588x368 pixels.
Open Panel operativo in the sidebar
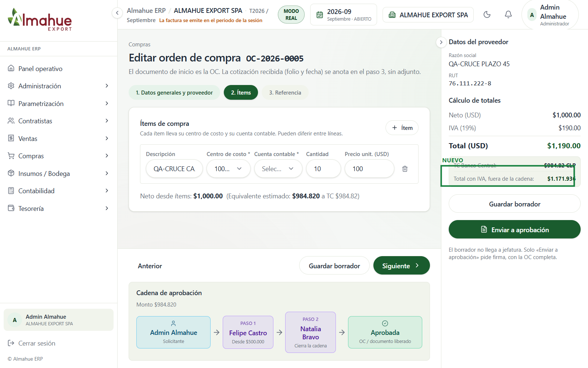point(59,68)
